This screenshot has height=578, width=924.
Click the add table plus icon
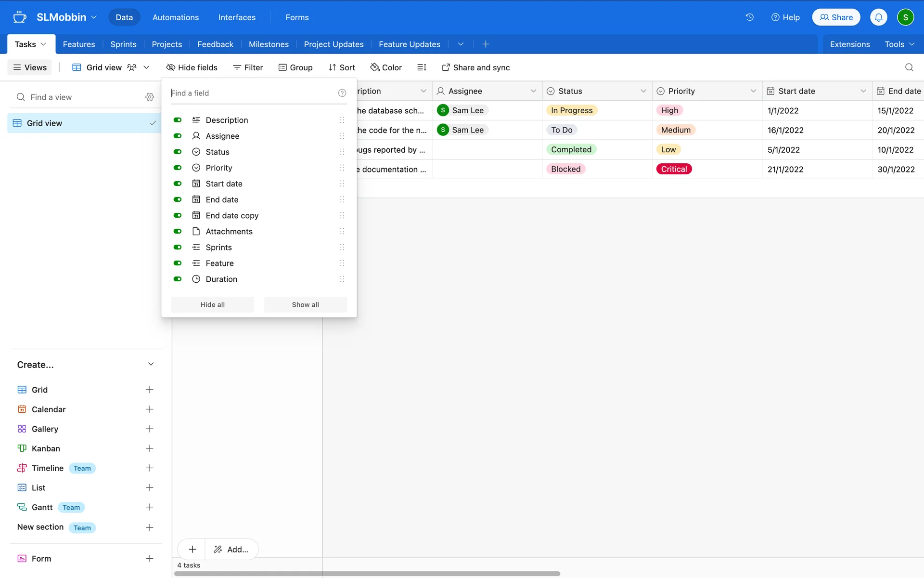(x=486, y=44)
